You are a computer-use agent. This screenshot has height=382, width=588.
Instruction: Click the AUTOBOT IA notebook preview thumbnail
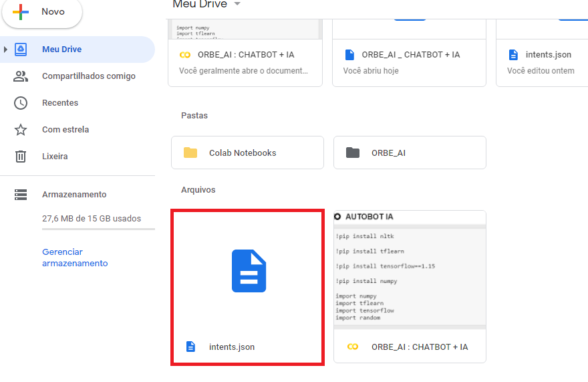[x=410, y=270]
